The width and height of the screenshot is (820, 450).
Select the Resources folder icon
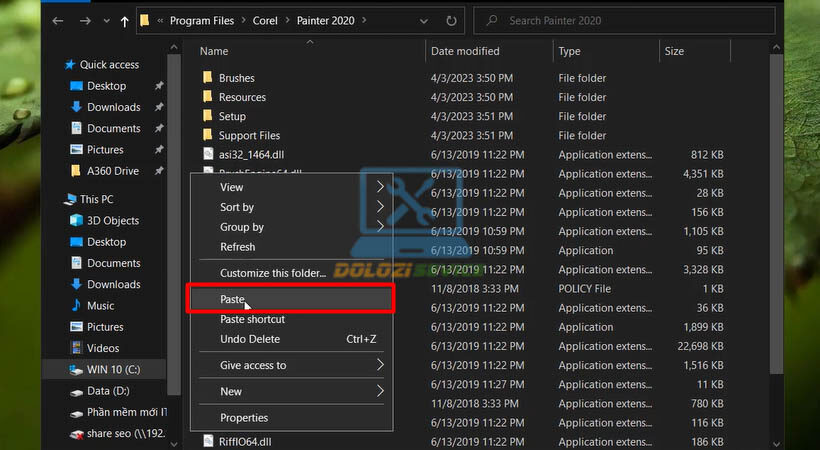coord(208,97)
